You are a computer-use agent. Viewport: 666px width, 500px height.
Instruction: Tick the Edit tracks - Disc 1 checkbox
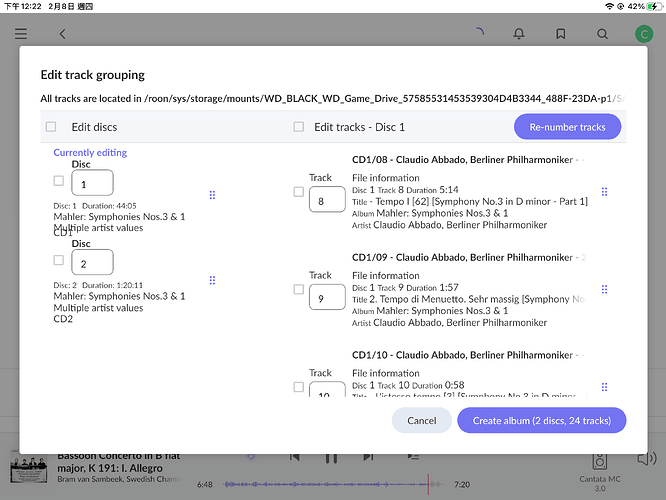coord(299,127)
